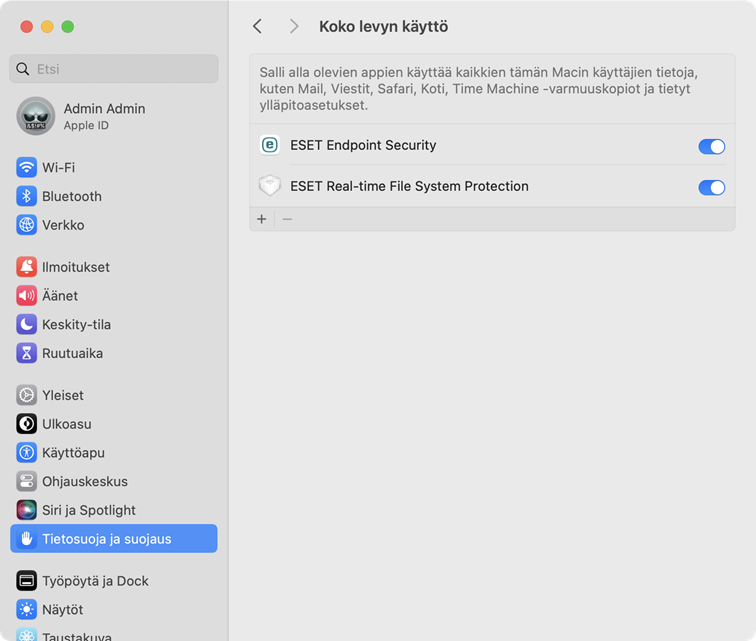Select Ruutuaika label in sidebar
This screenshot has width=756, height=641.
(72, 353)
